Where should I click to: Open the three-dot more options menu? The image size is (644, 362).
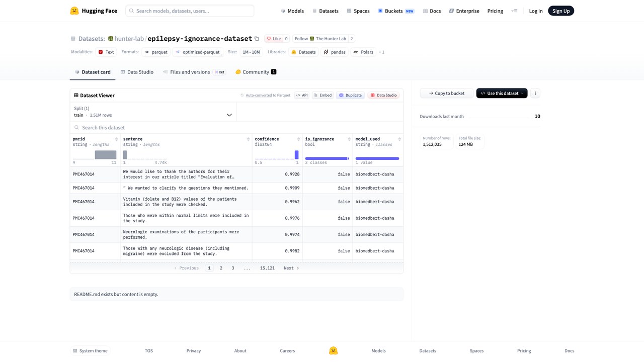pos(535,93)
